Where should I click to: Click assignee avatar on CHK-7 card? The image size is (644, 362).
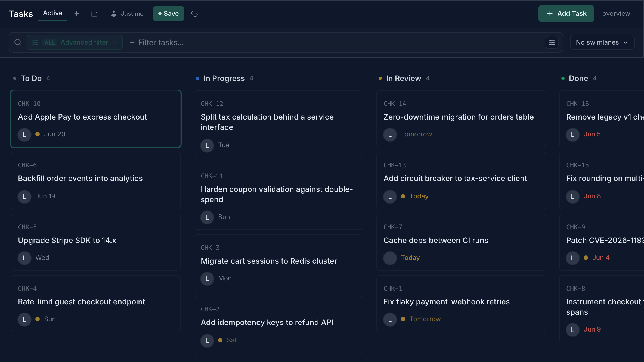pos(390,258)
